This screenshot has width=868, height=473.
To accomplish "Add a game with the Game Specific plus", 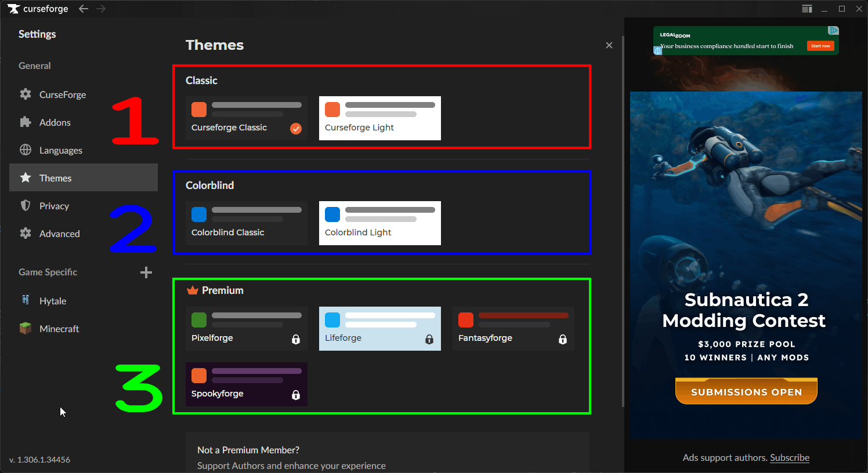I will point(146,272).
